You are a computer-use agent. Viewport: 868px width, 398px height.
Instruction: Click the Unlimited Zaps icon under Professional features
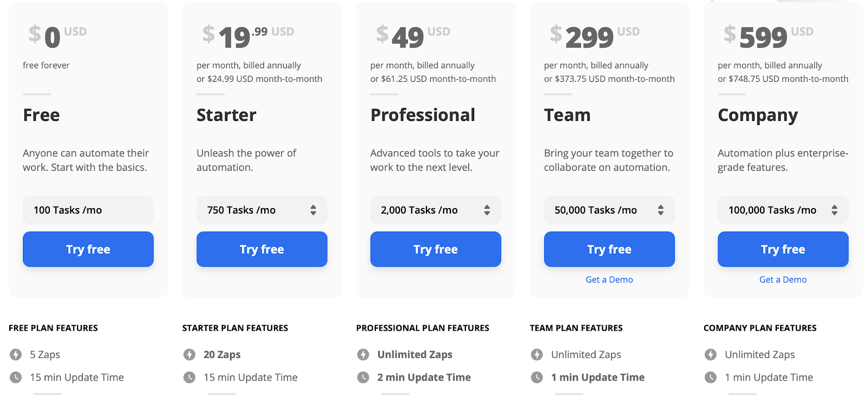tap(363, 354)
